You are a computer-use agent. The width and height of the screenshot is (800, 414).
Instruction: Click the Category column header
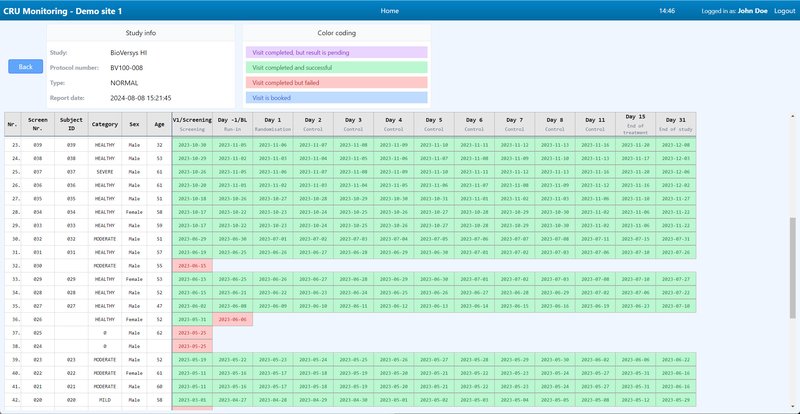105,125
